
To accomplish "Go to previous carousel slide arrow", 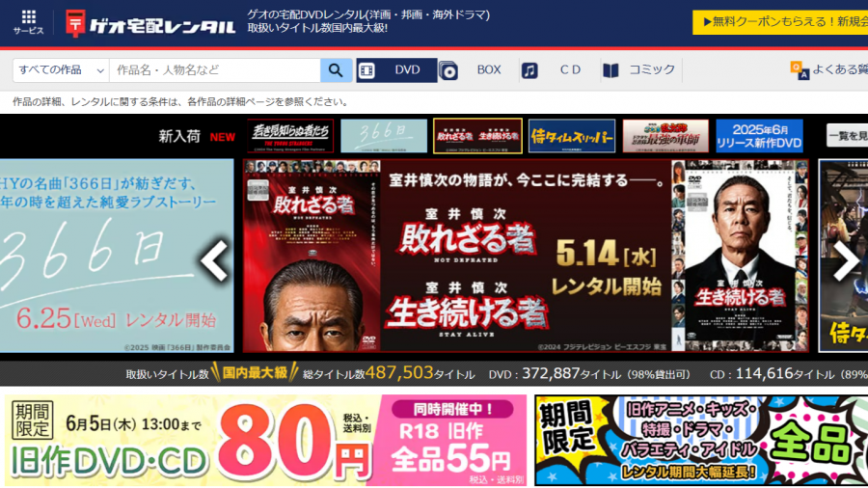I will [215, 260].
